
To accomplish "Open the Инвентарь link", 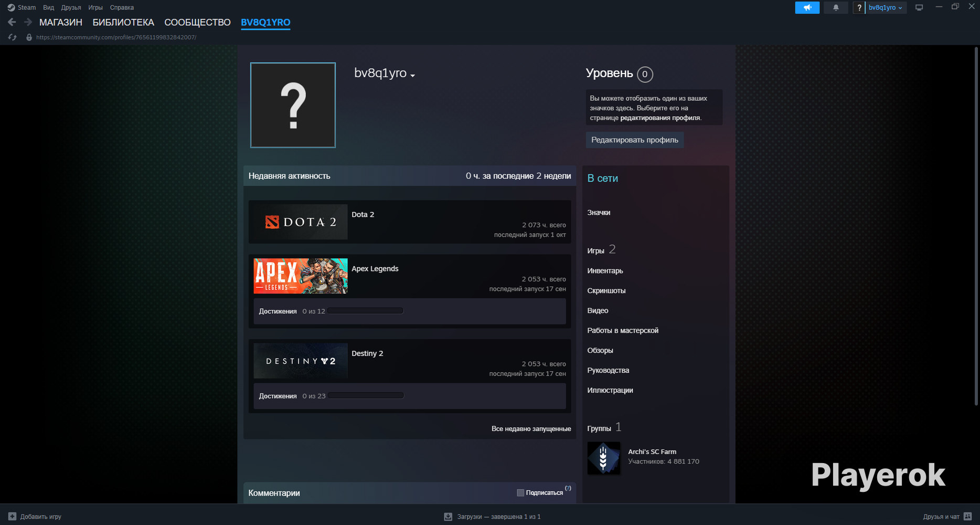I will pos(605,271).
